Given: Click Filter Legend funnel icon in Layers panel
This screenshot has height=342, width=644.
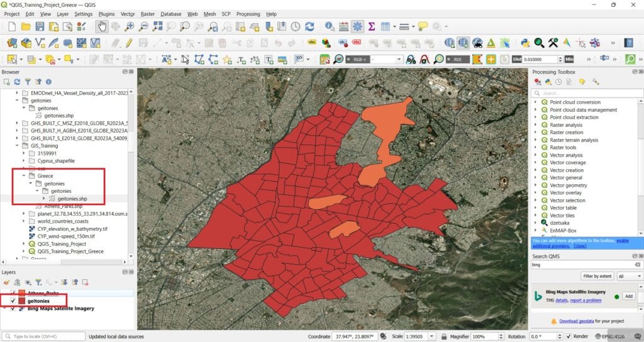Looking at the screenshot, I should [x=38, y=282].
